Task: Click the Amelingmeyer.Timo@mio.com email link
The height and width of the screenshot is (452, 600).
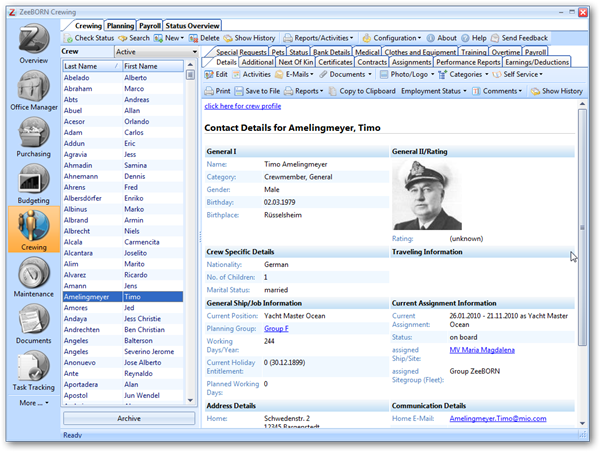Action: click(498, 418)
